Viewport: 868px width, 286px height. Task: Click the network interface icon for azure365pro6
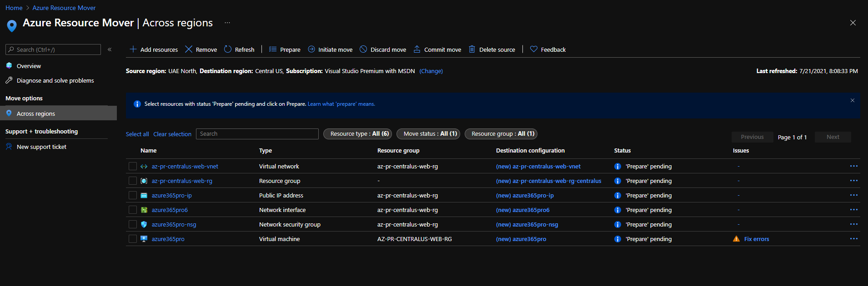[x=144, y=210]
